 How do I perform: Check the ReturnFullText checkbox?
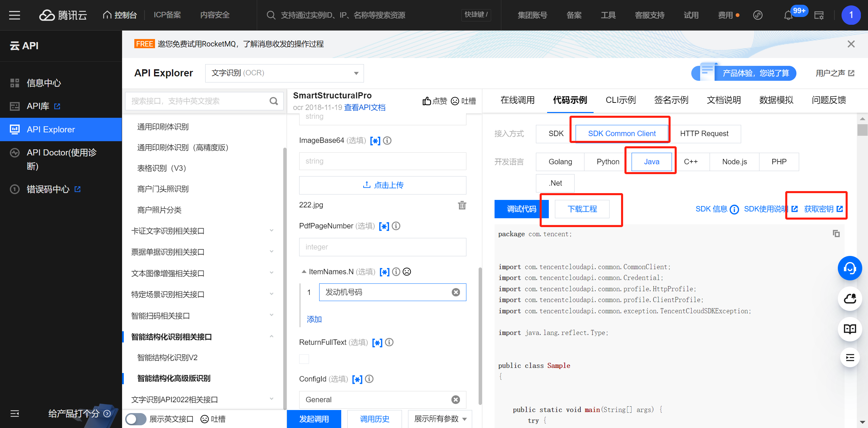[304, 359]
